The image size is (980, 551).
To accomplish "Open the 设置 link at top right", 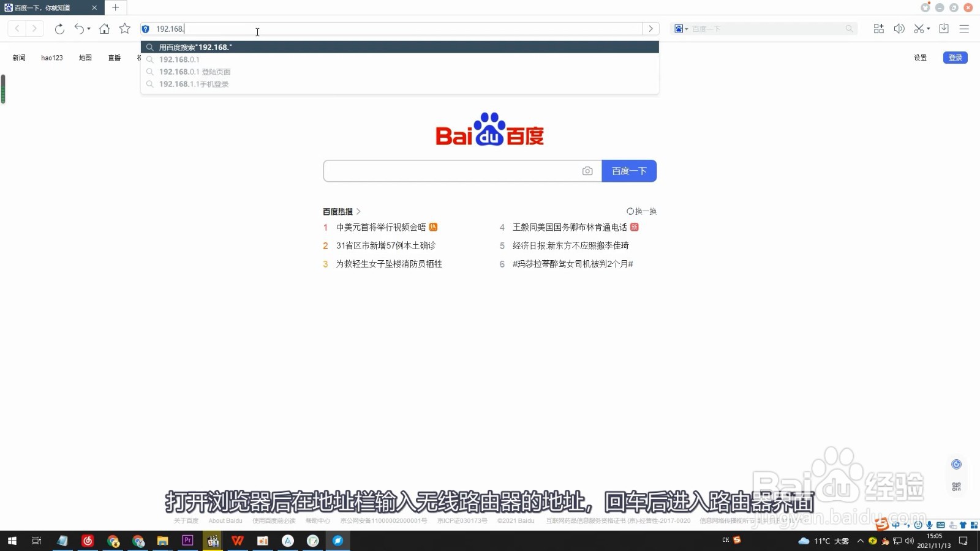I will [x=920, y=58].
